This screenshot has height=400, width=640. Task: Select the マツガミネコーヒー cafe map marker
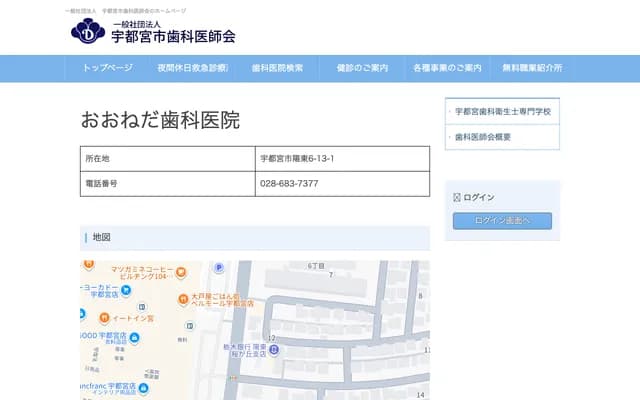click(x=181, y=272)
